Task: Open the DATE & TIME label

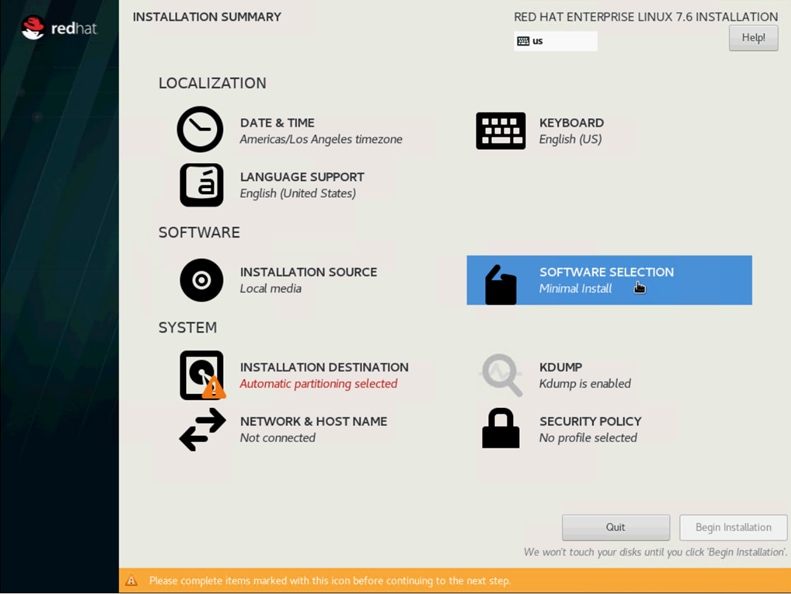Action: pyautogui.click(x=277, y=123)
